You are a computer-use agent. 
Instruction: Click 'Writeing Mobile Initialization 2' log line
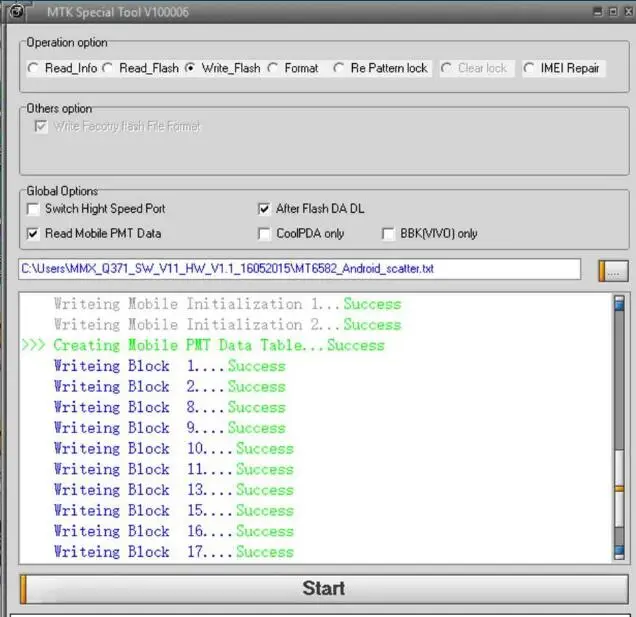pyautogui.click(x=228, y=325)
